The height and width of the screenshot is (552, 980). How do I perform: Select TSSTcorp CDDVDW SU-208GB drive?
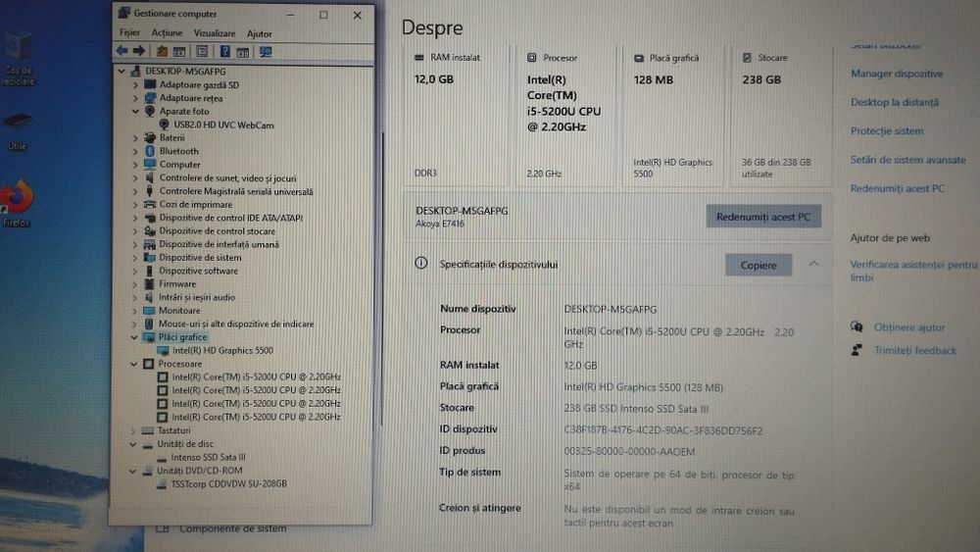pyautogui.click(x=228, y=484)
